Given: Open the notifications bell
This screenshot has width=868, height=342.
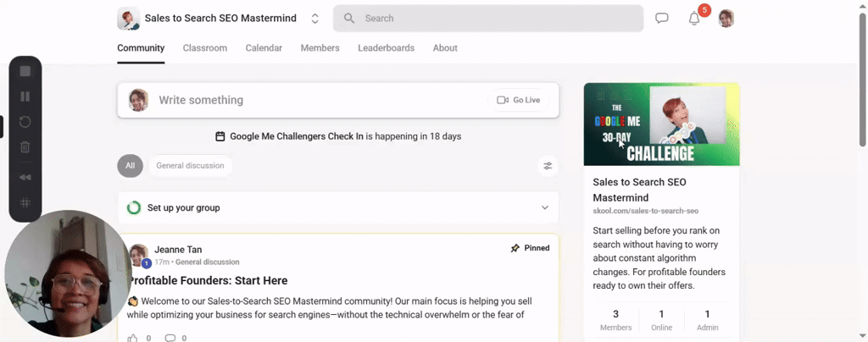Looking at the screenshot, I should pos(694,19).
